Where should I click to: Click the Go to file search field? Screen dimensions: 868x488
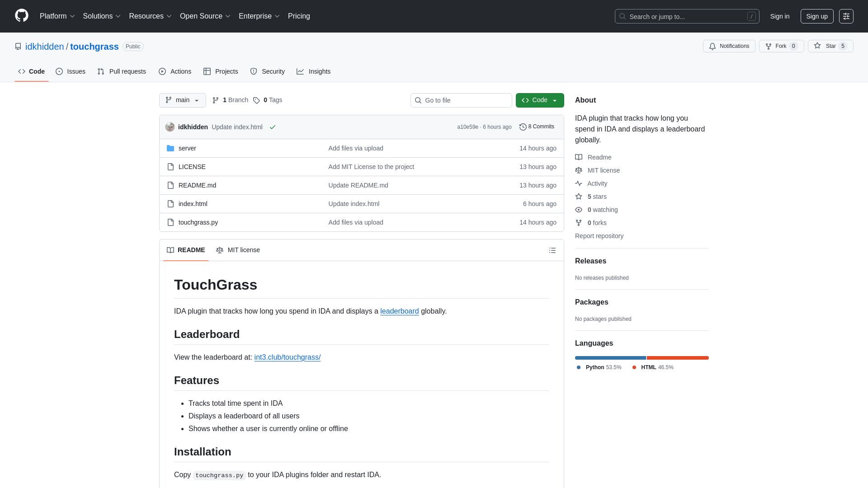(461, 100)
